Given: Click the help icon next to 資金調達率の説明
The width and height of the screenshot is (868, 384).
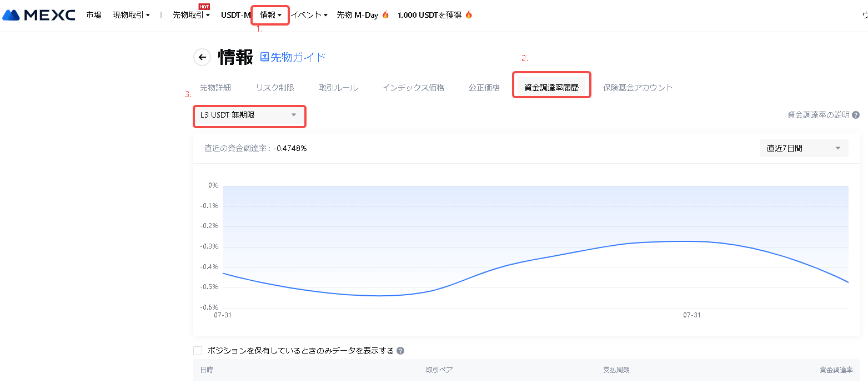Looking at the screenshot, I should coord(856,115).
